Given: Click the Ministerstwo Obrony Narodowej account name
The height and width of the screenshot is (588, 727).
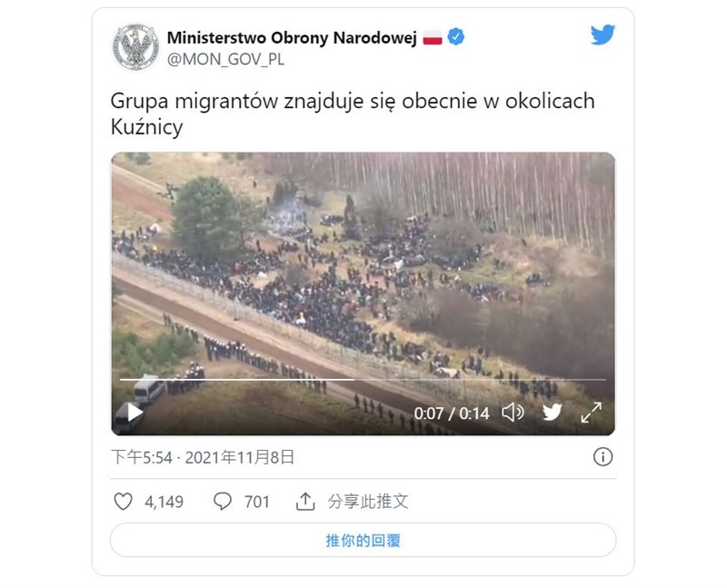Looking at the screenshot, I should [292, 37].
